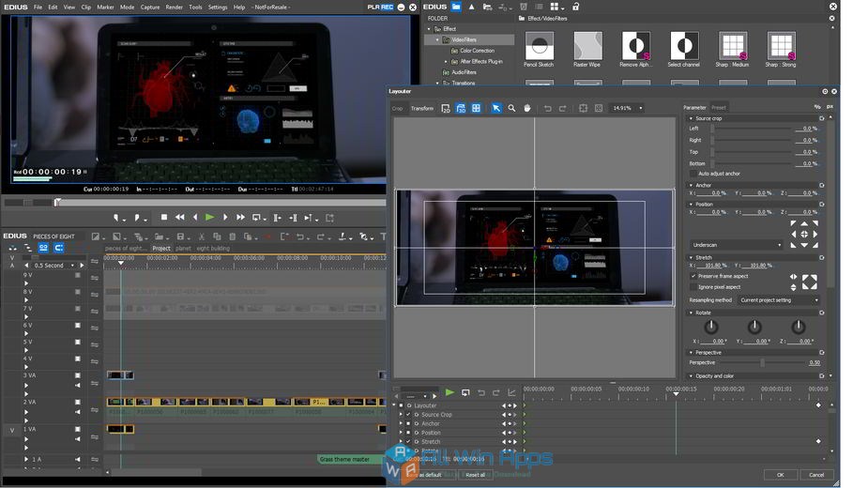868x488 pixels.
Task: Stop playback in the preview player
Action: tap(164, 217)
